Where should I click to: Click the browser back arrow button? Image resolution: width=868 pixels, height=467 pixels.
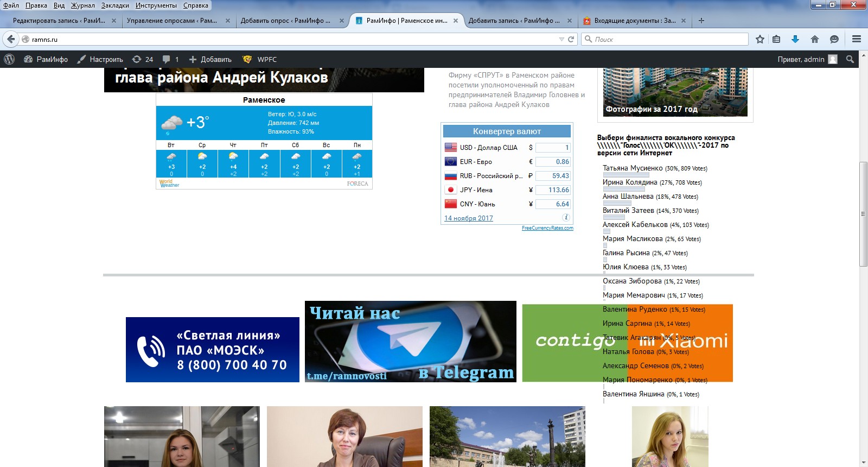tap(11, 39)
